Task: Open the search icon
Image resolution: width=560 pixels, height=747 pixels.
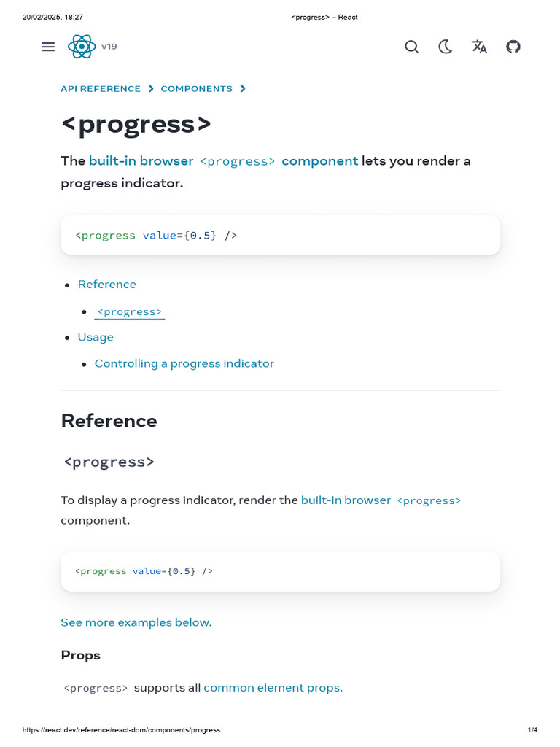Action: 411,47
